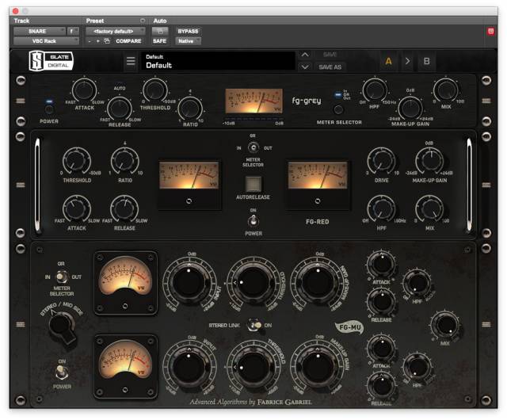Open the Native processing dropdown
507x420 pixels.
coord(188,41)
